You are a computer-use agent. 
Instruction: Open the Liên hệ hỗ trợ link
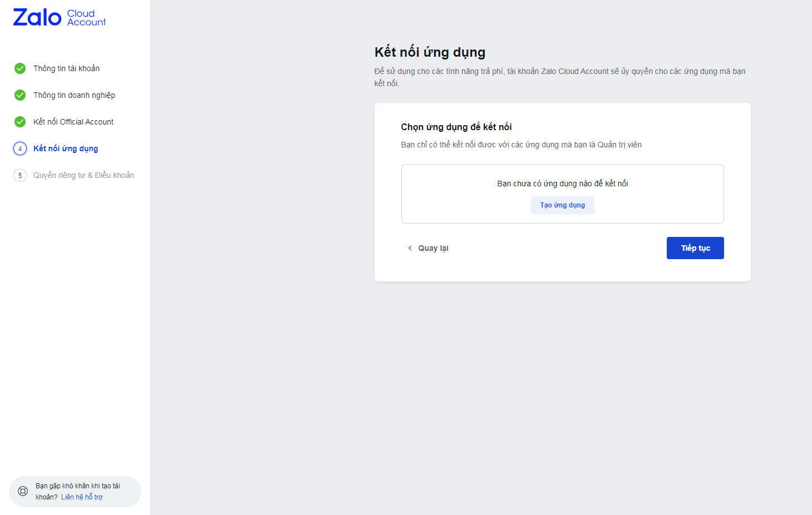tap(82, 497)
